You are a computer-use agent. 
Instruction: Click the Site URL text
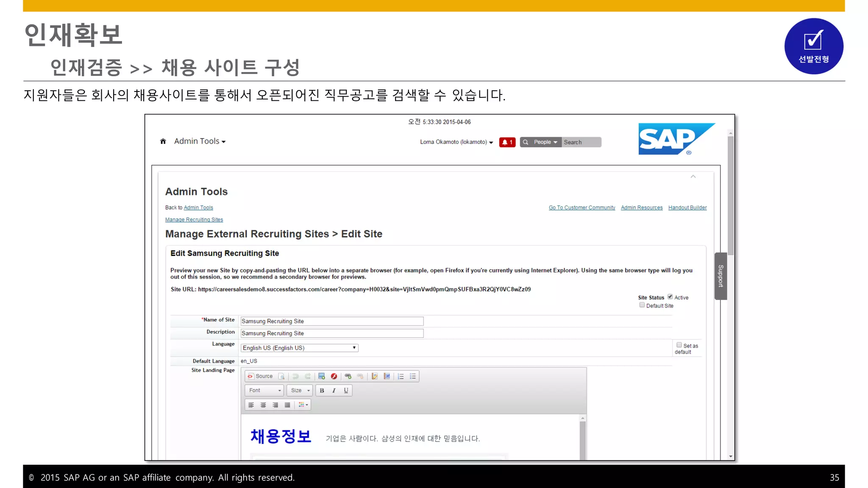(x=351, y=289)
